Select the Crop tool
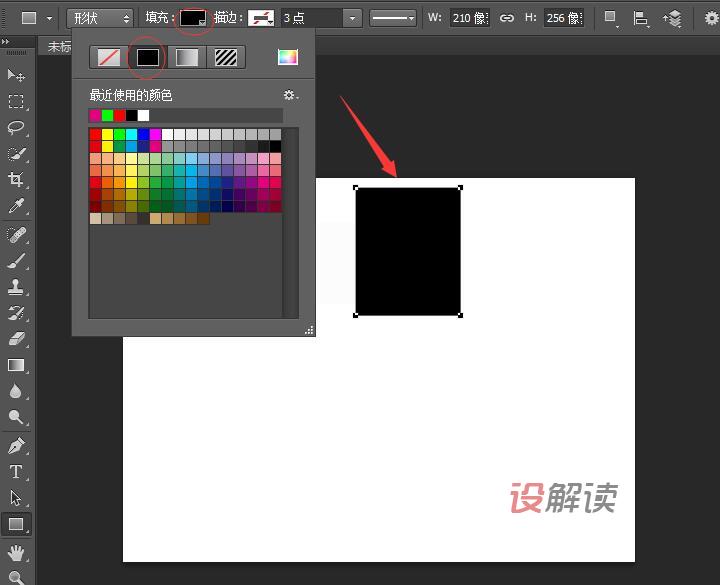This screenshot has width=720, height=585. (x=16, y=180)
